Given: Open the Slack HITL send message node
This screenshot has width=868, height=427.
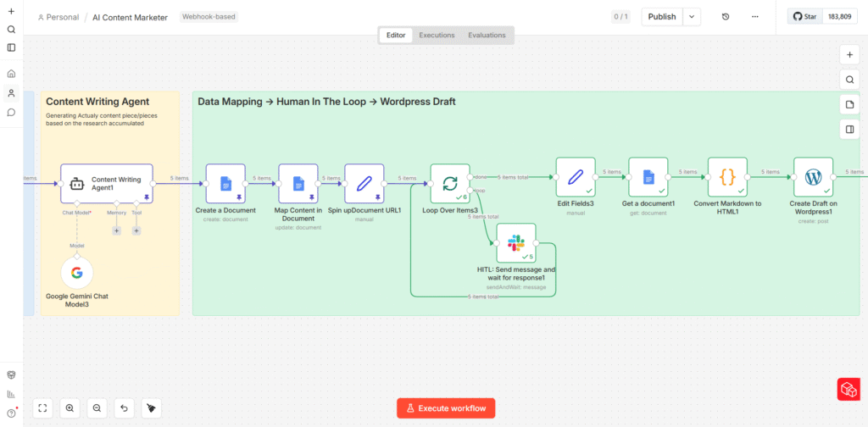Looking at the screenshot, I should (x=516, y=244).
